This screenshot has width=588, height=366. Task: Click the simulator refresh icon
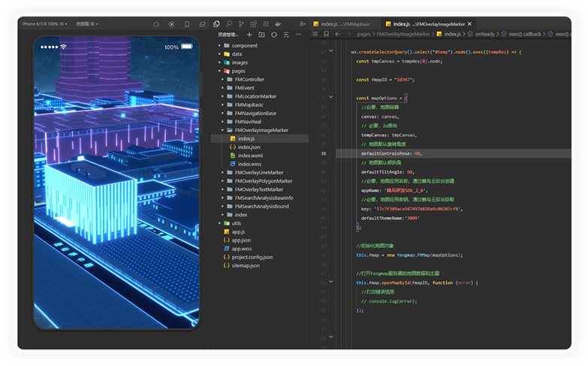[x=156, y=24]
